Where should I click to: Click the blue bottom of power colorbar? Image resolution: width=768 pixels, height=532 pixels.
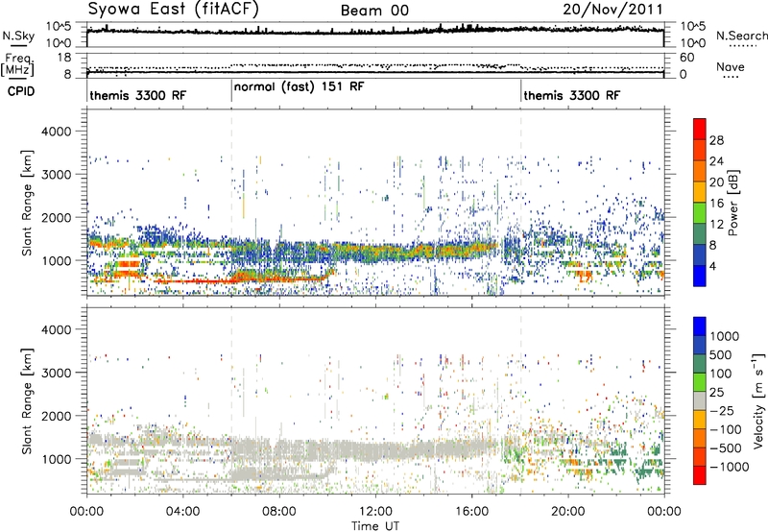pyautogui.click(x=700, y=276)
